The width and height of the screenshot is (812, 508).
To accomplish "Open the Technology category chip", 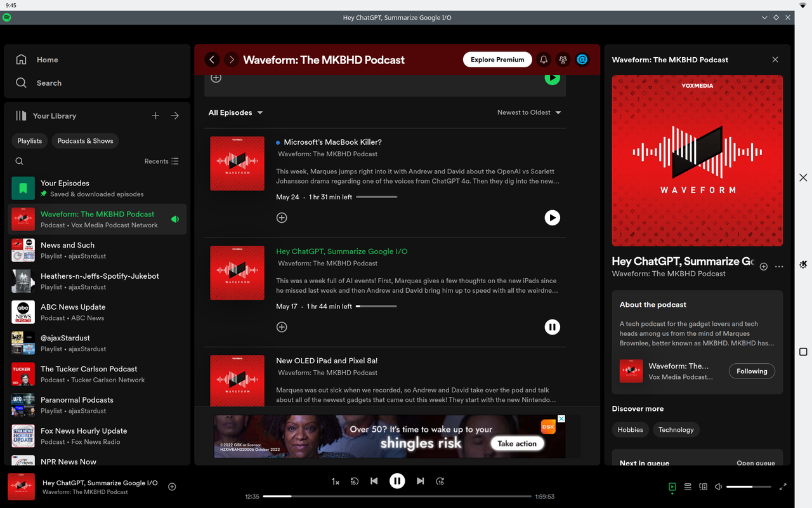I will (x=676, y=430).
